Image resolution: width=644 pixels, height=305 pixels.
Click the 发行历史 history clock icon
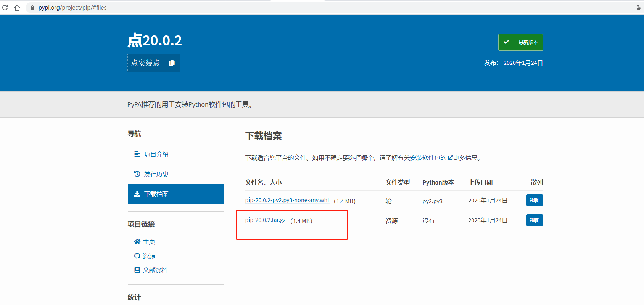(x=137, y=174)
